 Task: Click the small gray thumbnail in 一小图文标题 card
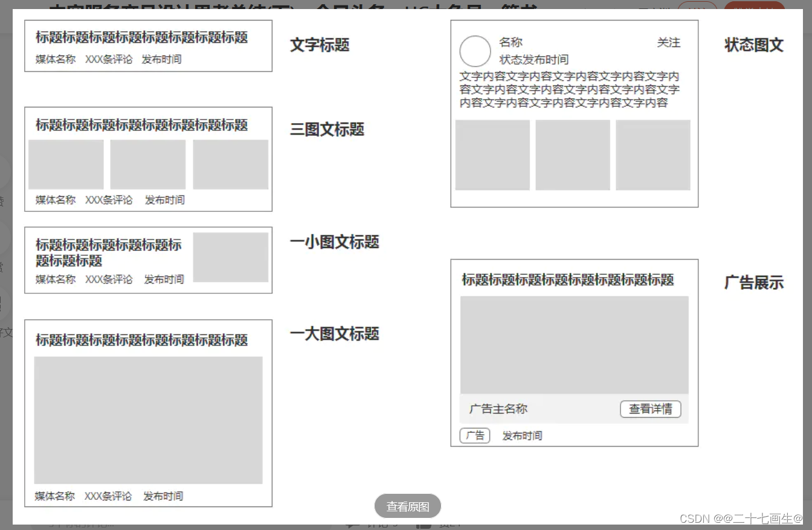[x=230, y=257]
